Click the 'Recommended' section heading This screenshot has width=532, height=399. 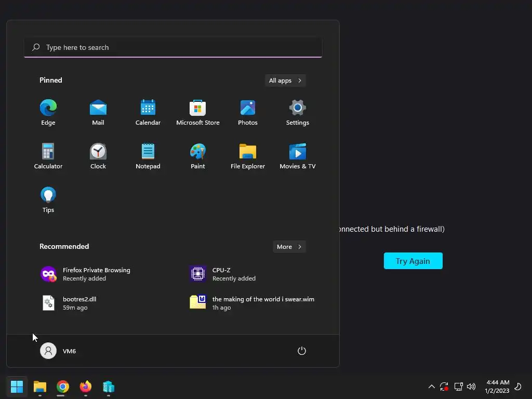click(64, 246)
